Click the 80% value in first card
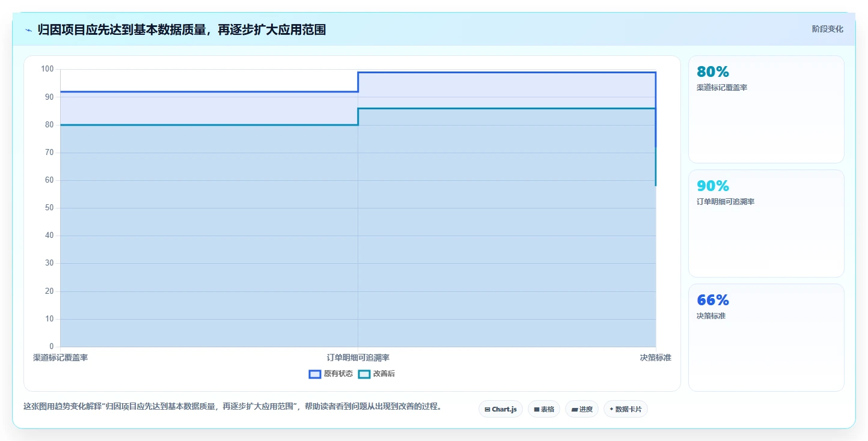This screenshot has height=441, width=868. tap(713, 71)
